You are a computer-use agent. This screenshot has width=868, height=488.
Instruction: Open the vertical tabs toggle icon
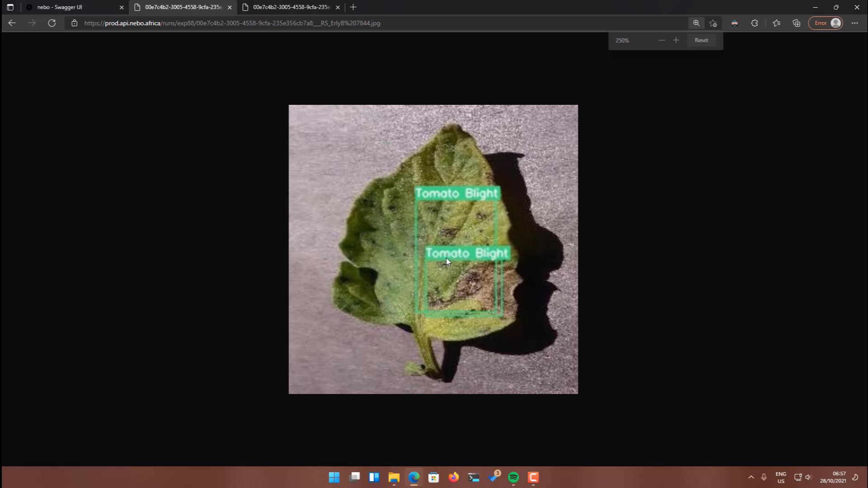[10, 7]
